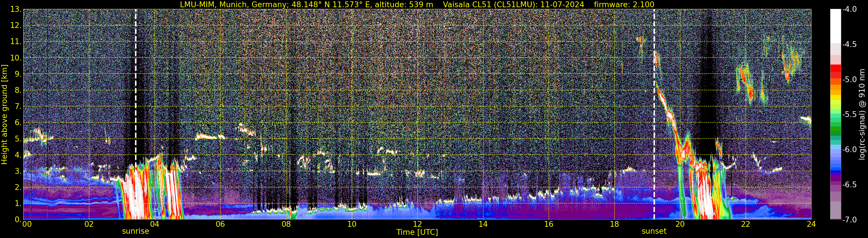Viewport: 868px width, 238px height.
Task: Click the -4.5 value on the colorbar scale
Action: pos(849,44)
